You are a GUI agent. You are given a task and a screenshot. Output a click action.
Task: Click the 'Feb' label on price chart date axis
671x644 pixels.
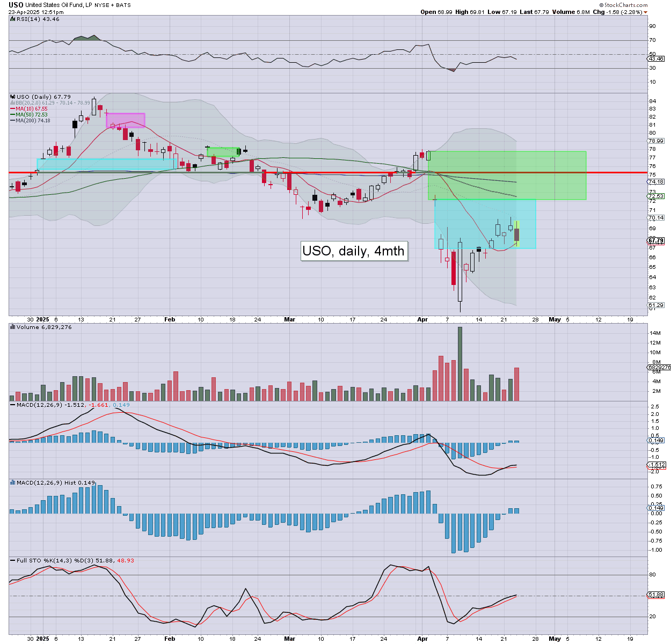[170, 319]
